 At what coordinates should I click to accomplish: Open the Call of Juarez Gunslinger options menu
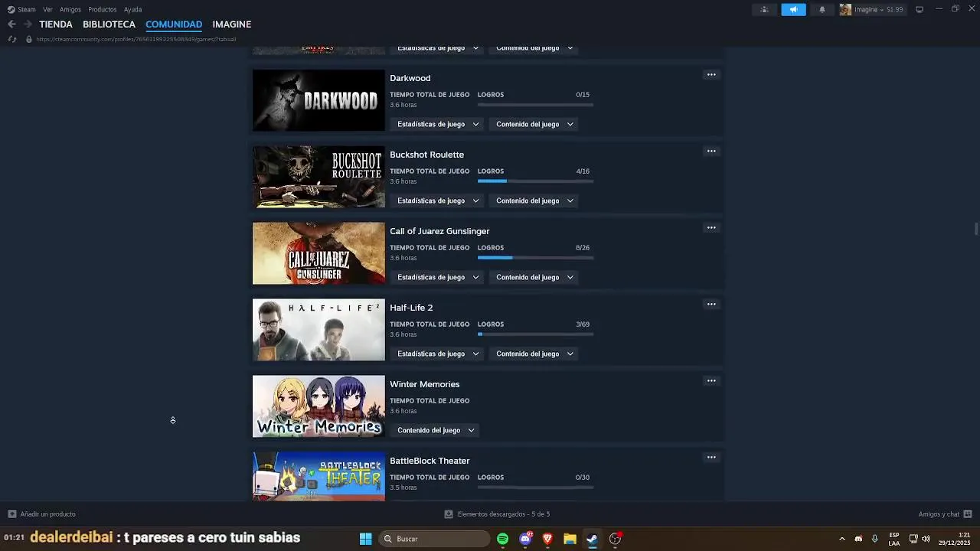click(711, 227)
